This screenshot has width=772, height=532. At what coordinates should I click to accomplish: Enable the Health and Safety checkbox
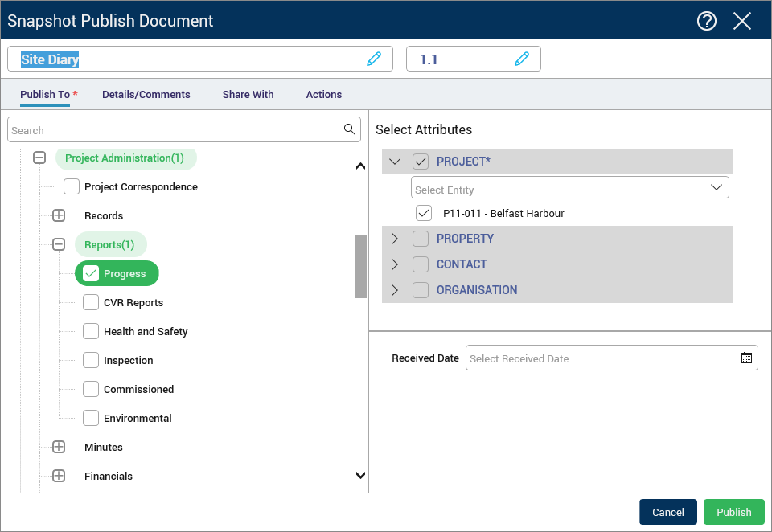point(91,331)
